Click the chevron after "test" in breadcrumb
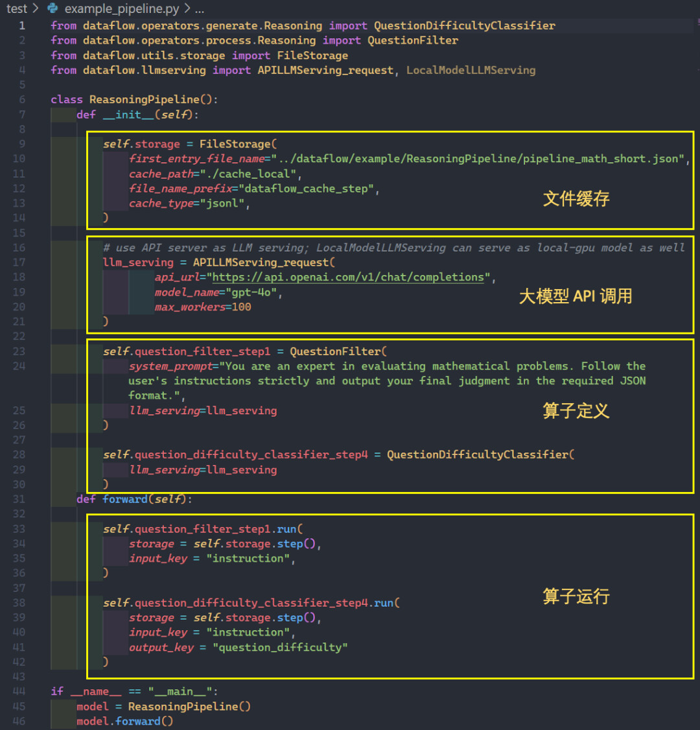The image size is (700, 730). [x=36, y=9]
